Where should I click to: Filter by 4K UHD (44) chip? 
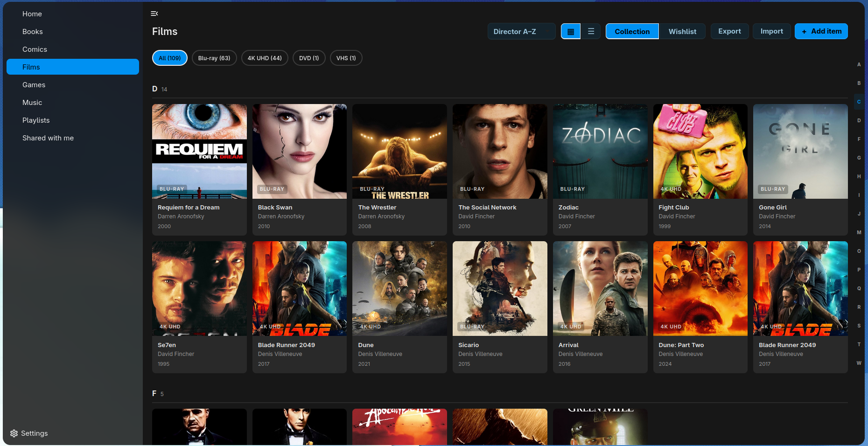tap(265, 58)
